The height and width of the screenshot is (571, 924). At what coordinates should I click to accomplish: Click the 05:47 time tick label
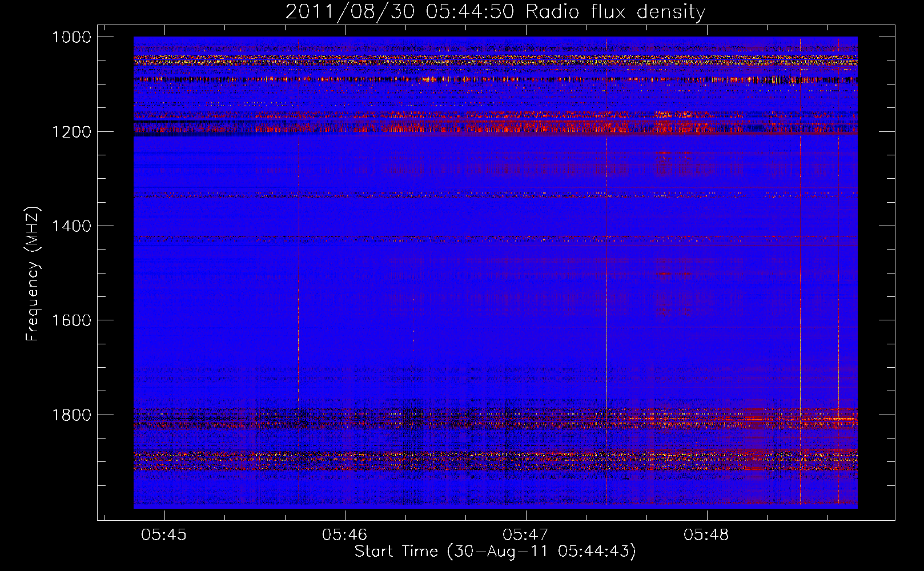[x=525, y=534]
